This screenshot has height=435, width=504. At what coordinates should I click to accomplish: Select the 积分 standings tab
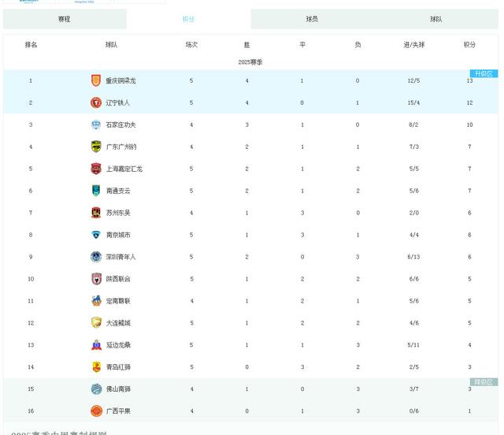click(188, 19)
